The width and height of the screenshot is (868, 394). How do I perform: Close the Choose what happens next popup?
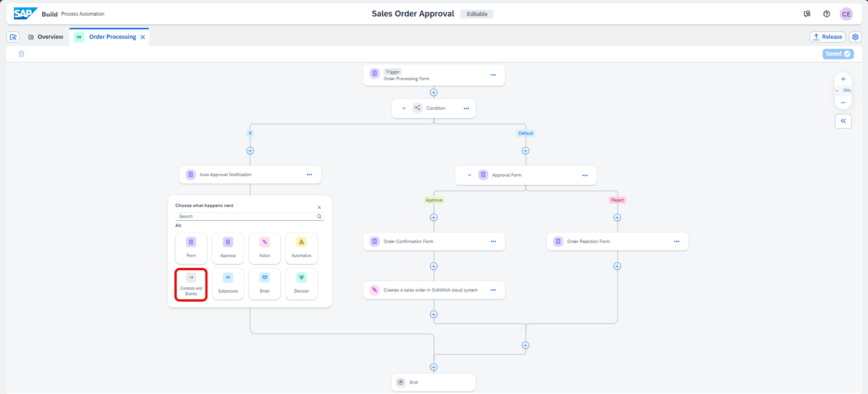coord(319,208)
